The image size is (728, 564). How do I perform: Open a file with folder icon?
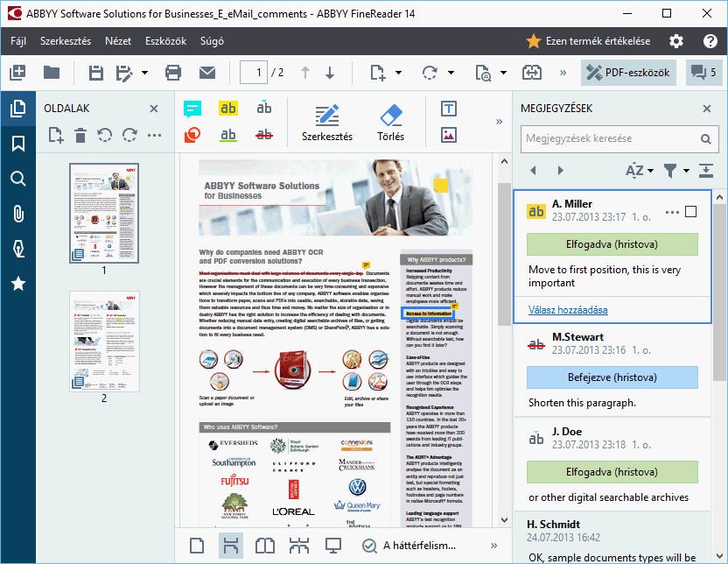(x=52, y=73)
